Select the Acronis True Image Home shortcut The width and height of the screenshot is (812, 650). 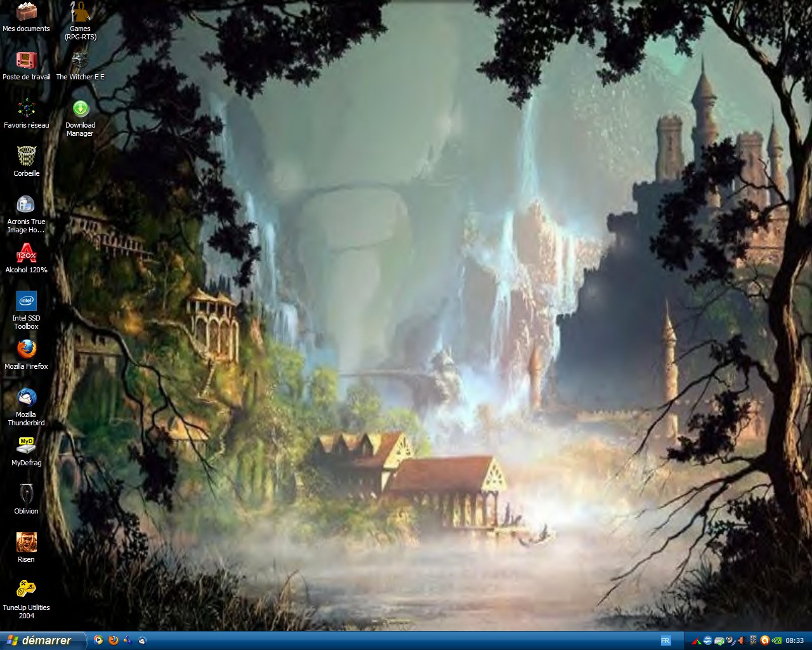pyautogui.click(x=26, y=215)
